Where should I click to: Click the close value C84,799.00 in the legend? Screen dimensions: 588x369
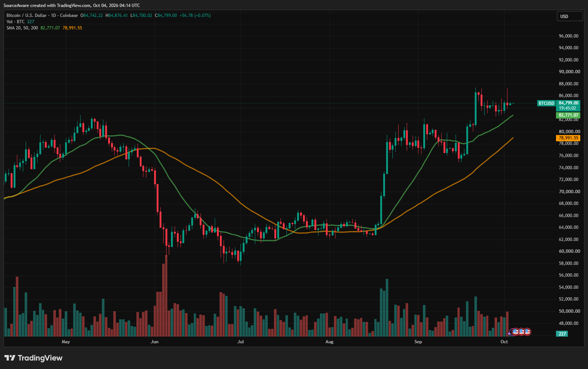coord(166,15)
